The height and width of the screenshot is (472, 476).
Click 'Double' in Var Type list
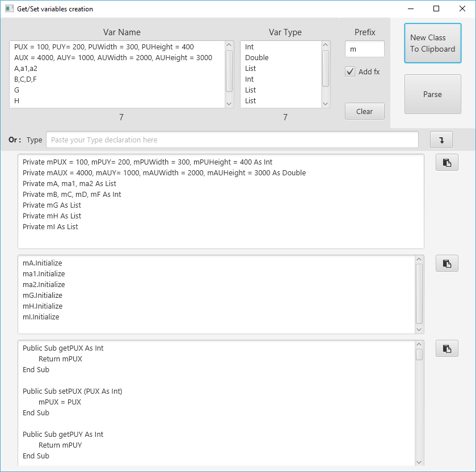257,58
